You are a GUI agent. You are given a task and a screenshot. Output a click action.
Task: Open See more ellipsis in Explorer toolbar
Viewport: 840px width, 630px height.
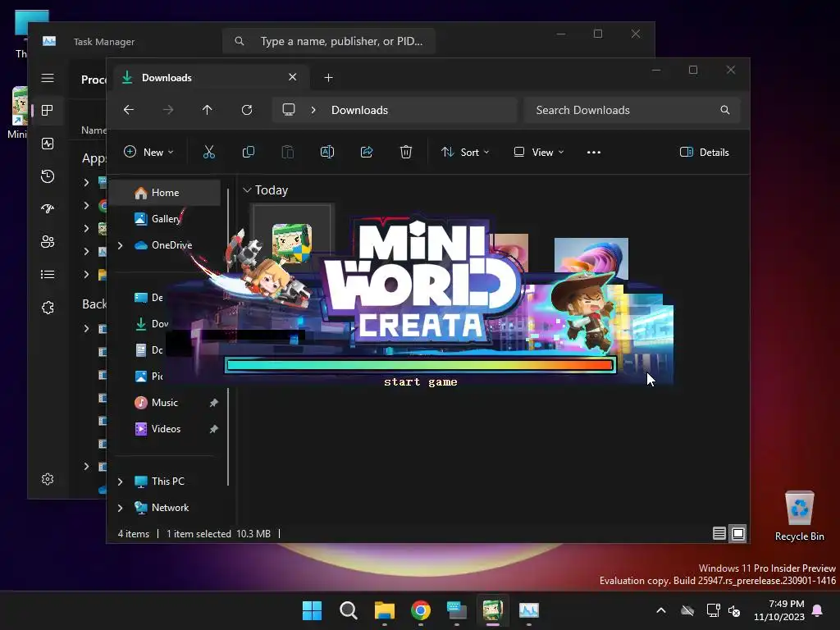(x=594, y=152)
